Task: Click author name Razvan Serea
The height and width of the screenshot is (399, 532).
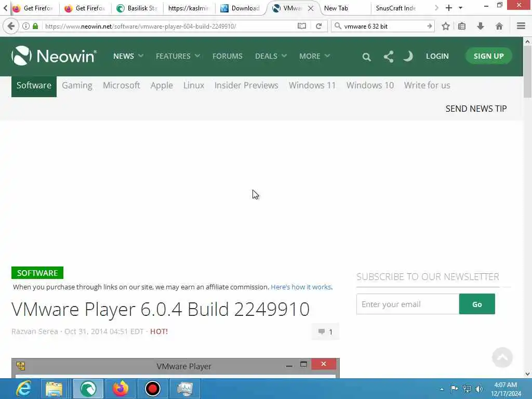Action: click(35, 331)
